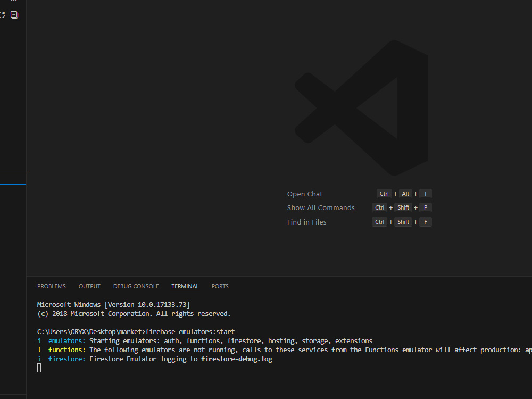
Task: Click the terminal cursor below firestore line
Action: click(39, 368)
